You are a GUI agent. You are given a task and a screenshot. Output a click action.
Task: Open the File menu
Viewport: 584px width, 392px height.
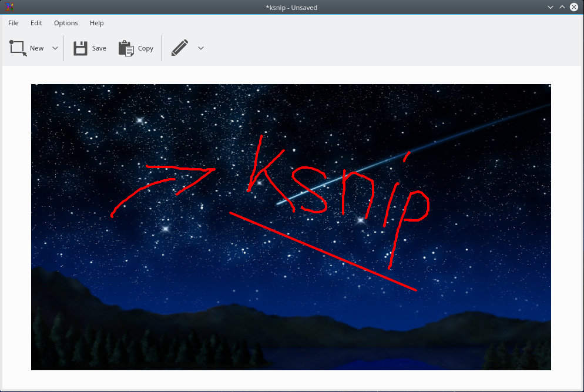[x=14, y=23]
